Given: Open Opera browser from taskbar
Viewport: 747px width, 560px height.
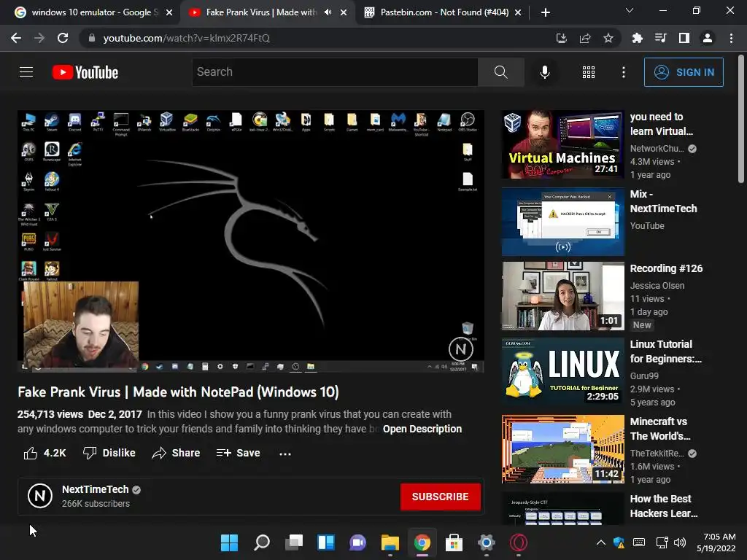Looking at the screenshot, I should click(519, 542).
